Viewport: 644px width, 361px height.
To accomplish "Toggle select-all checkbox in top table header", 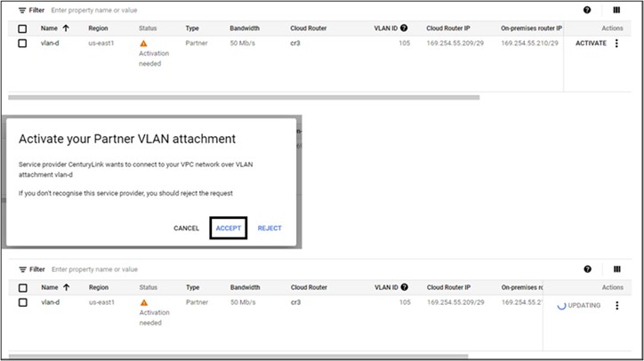I will point(23,28).
